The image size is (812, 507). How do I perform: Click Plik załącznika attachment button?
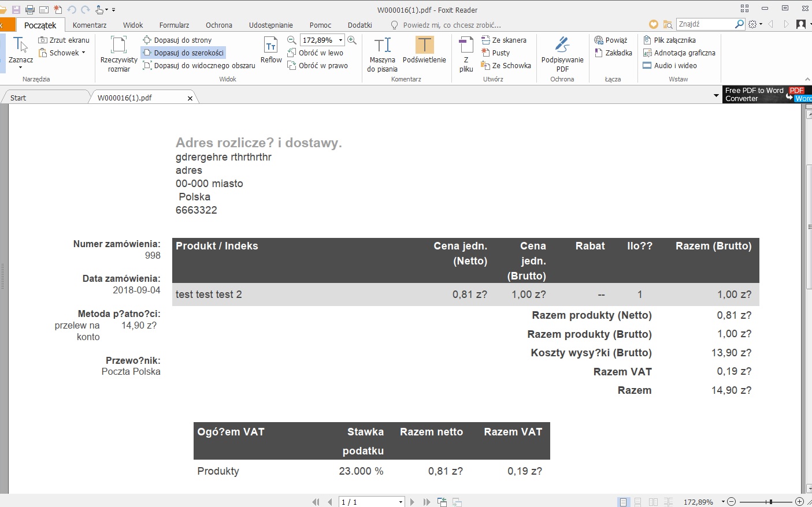(x=669, y=40)
